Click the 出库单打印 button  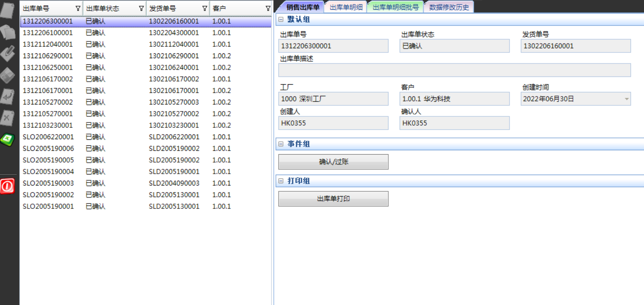(x=333, y=199)
